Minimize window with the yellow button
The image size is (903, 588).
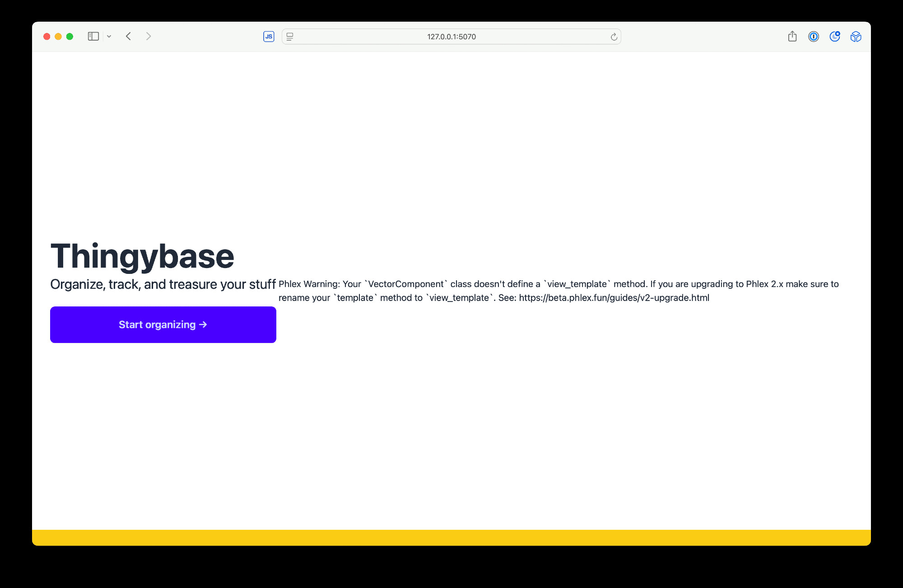pos(58,37)
